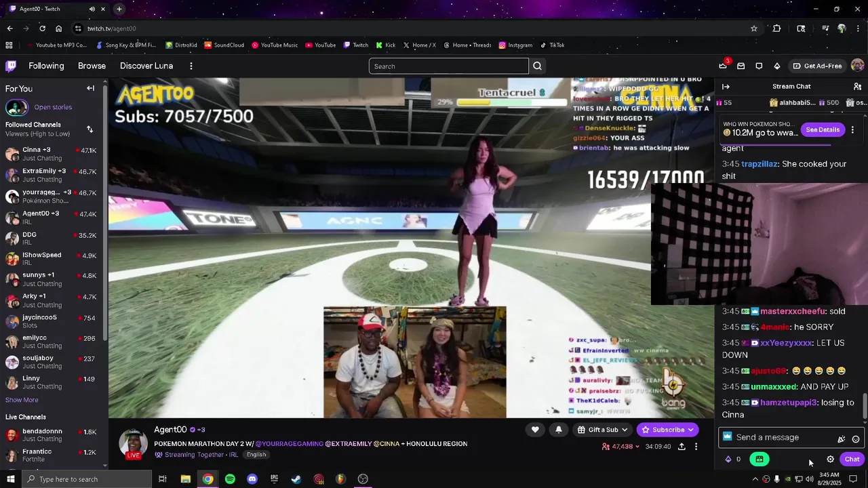Expand the viewer count 47,438 dropdown
868x488 pixels.
click(620, 447)
